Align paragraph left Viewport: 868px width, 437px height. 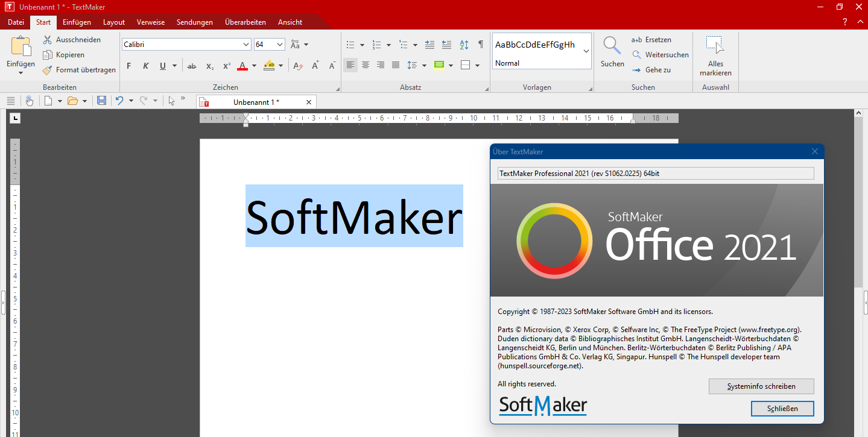tap(350, 65)
